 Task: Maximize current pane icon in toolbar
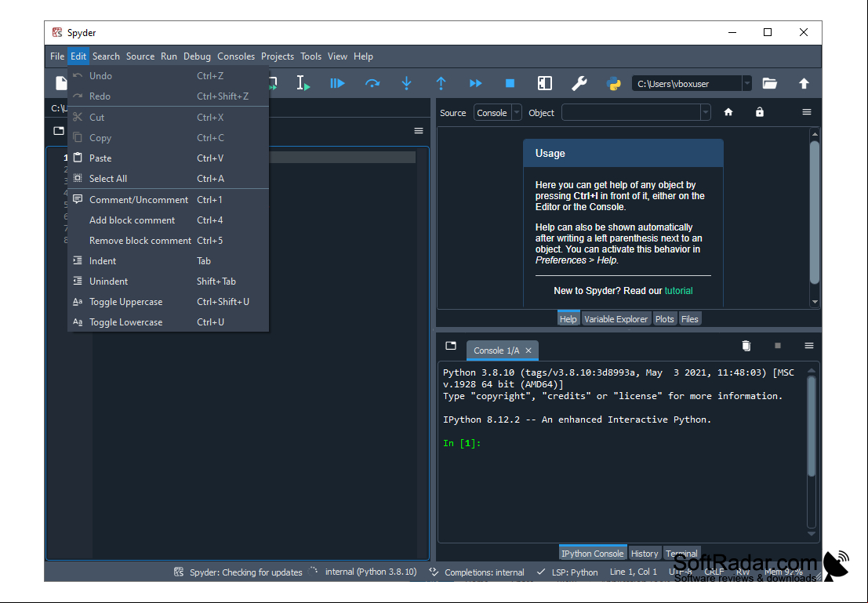(x=545, y=83)
